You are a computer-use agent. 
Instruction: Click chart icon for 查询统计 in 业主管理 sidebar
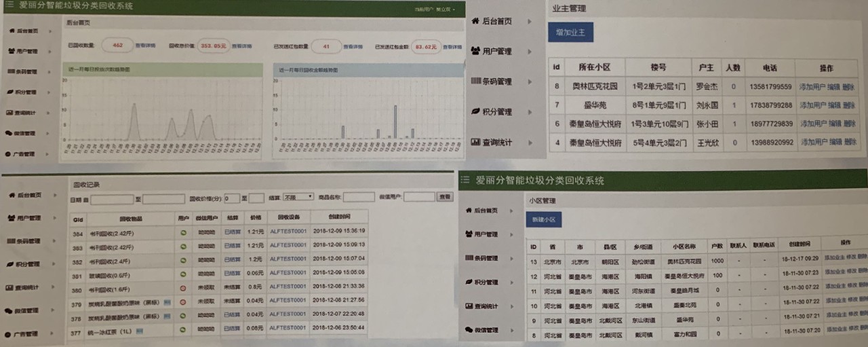[x=475, y=143]
